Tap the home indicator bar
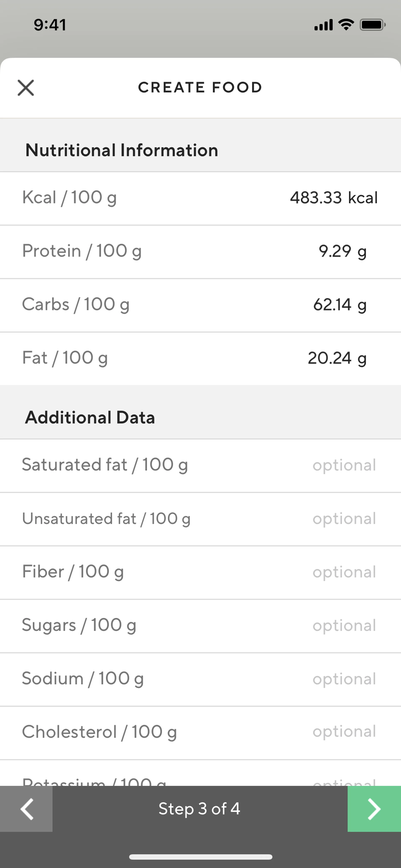 (200, 857)
